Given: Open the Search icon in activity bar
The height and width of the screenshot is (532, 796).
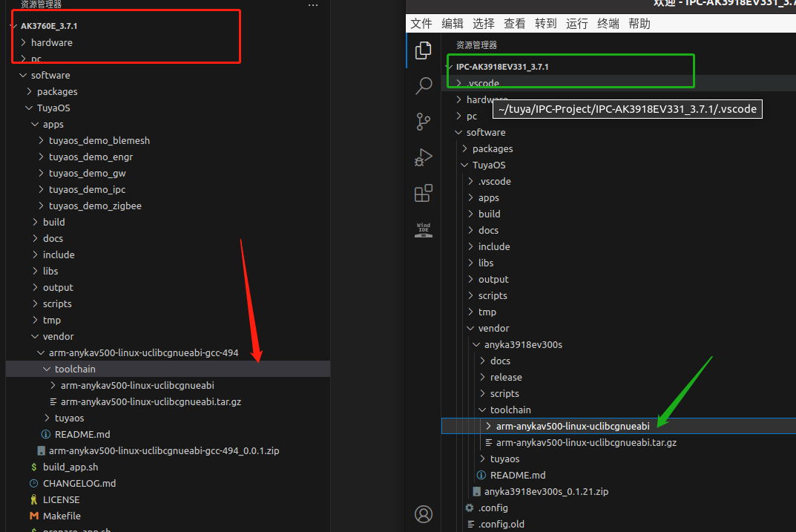Looking at the screenshot, I should tap(424, 86).
